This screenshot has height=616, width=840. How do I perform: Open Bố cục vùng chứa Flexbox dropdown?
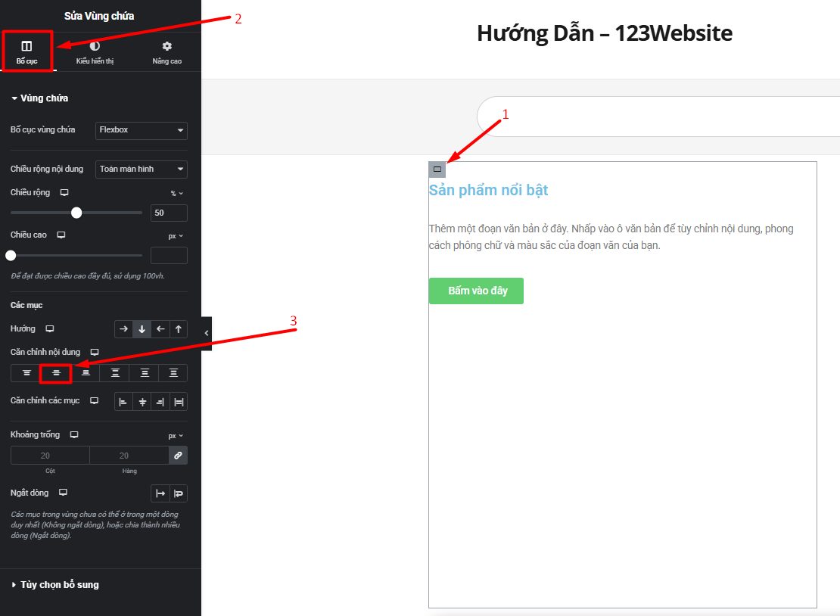point(142,130)
